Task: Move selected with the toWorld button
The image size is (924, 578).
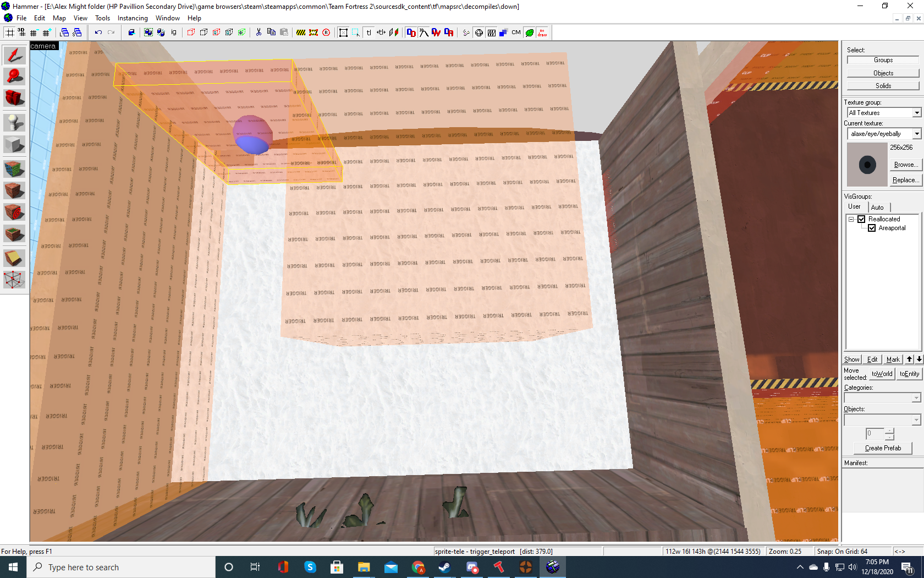Action: pos(882,374)
